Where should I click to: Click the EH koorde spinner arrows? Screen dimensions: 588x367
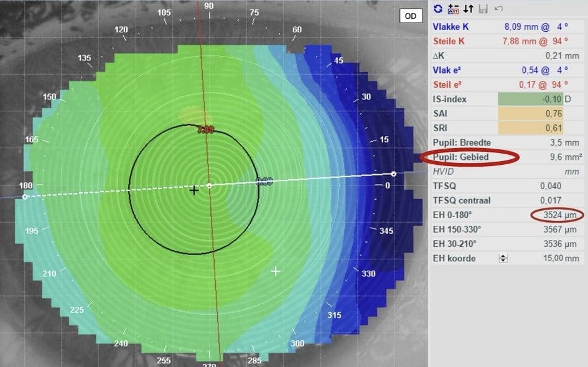point(504,258)
